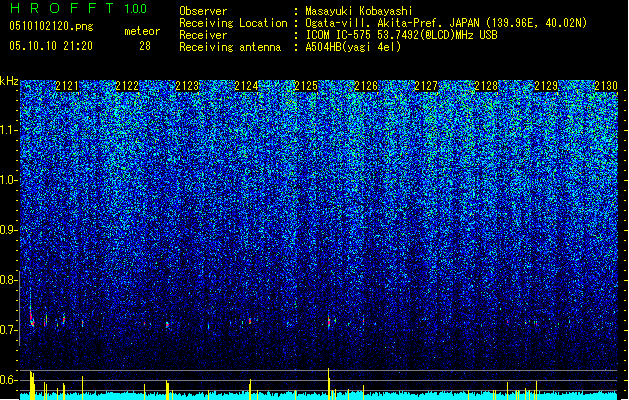The height and width of the screenshot is (400, 629).
Task: Click the 1.1 kHz axis label
Action: click(x=9, y=130)
